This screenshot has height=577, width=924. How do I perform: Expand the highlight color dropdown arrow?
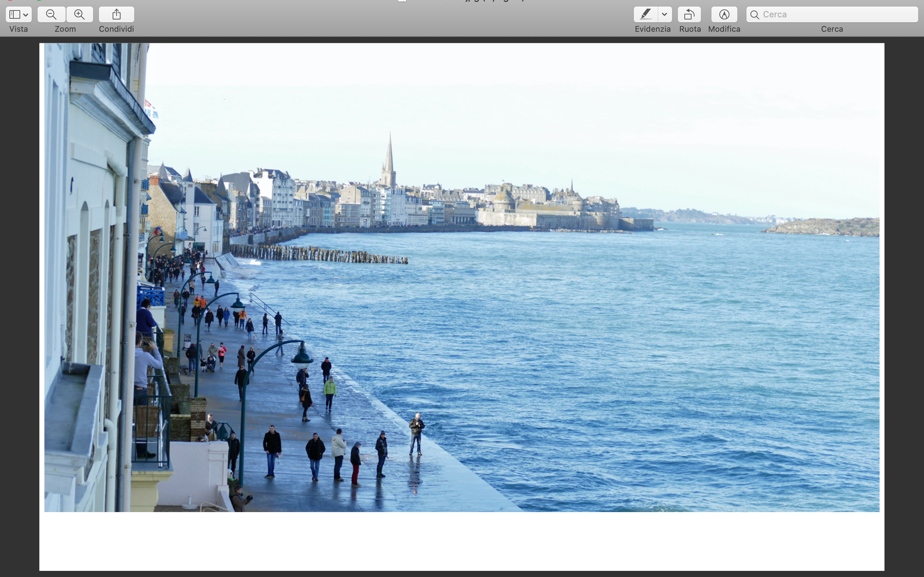tap(664, 14)
